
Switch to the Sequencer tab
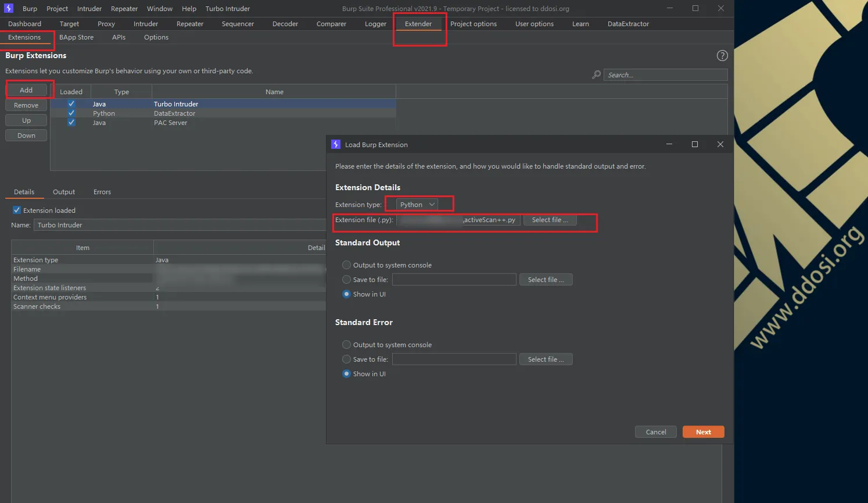pyautogui.click(x=238, y=24)
